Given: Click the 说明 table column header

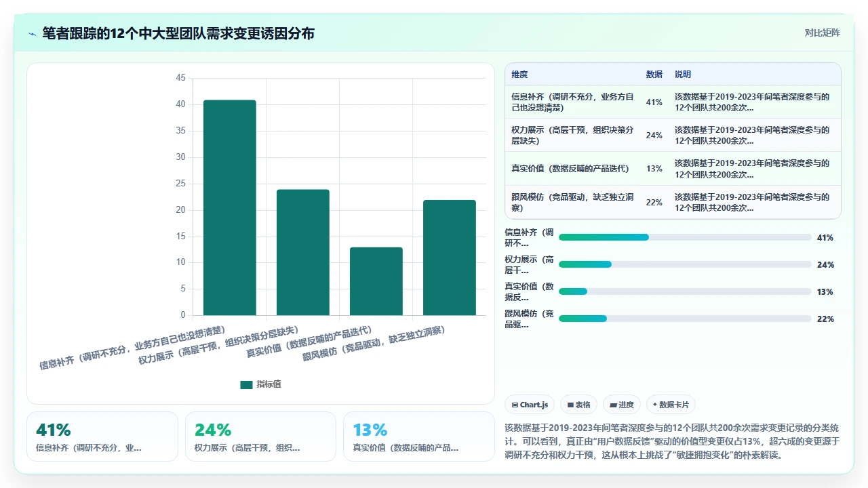Looking at the screenshot, I should click(683, 75).
